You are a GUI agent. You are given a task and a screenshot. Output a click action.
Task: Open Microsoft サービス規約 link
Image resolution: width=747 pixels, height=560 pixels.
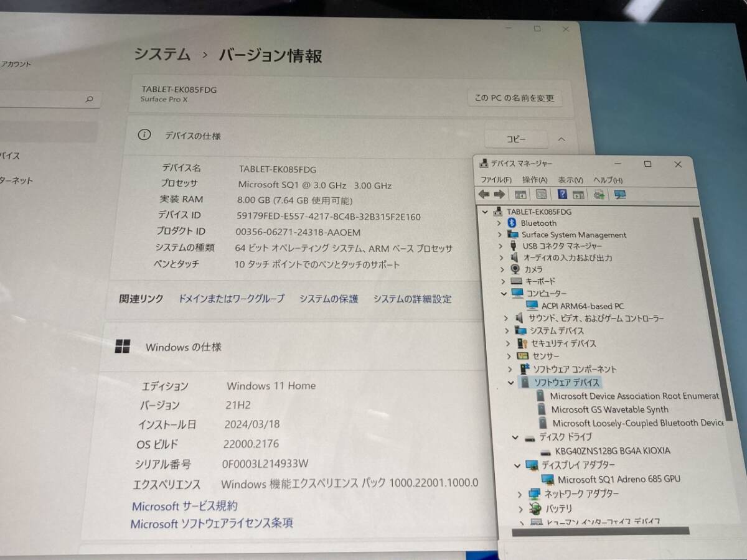coord(185,506)
